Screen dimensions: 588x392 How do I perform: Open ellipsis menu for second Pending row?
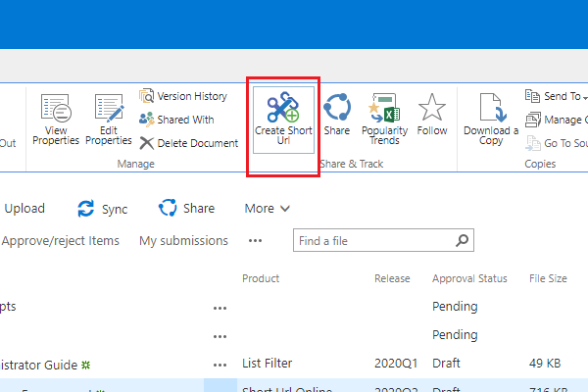tap(220, 337)
